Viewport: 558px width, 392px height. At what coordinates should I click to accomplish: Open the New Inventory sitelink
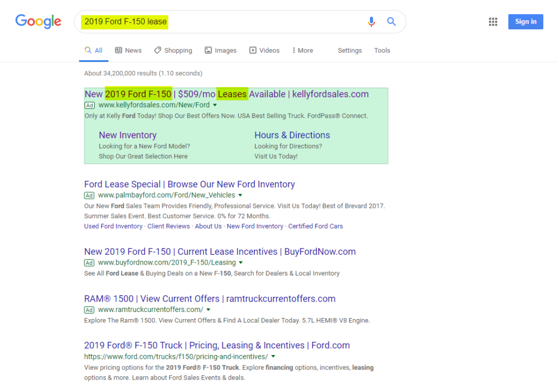[x=128, y=134]
